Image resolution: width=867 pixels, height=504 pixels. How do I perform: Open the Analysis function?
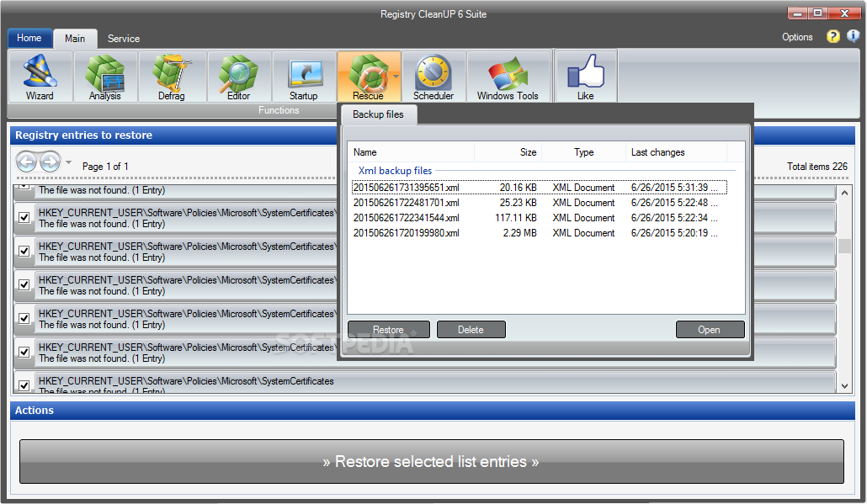click(105, 77)
